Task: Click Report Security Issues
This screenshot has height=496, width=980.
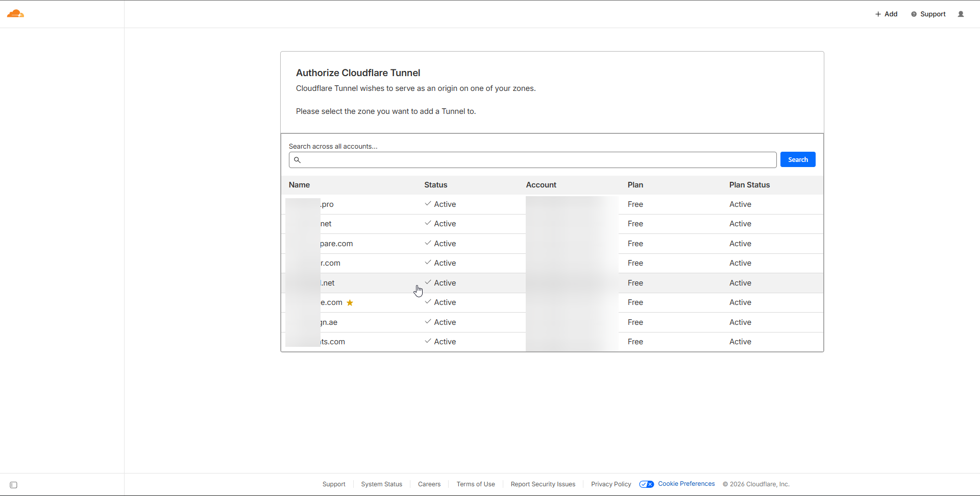Action: click(x=543, y=484)
